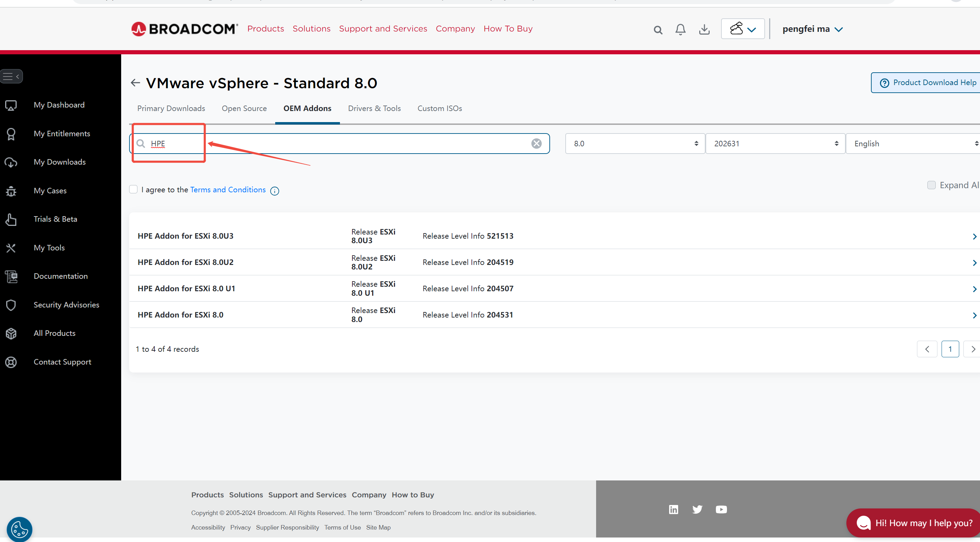
Task: Select the OEM Addons tab
Action: [x=307, y=108]
